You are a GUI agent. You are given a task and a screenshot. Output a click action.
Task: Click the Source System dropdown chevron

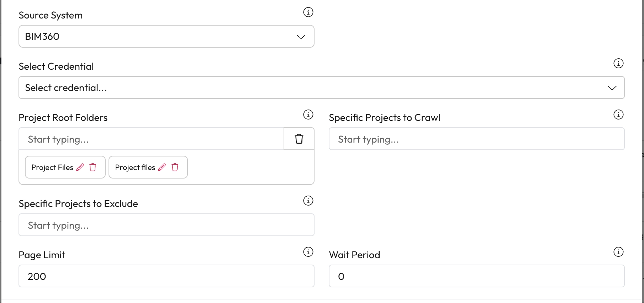click(x=301, y=37)
